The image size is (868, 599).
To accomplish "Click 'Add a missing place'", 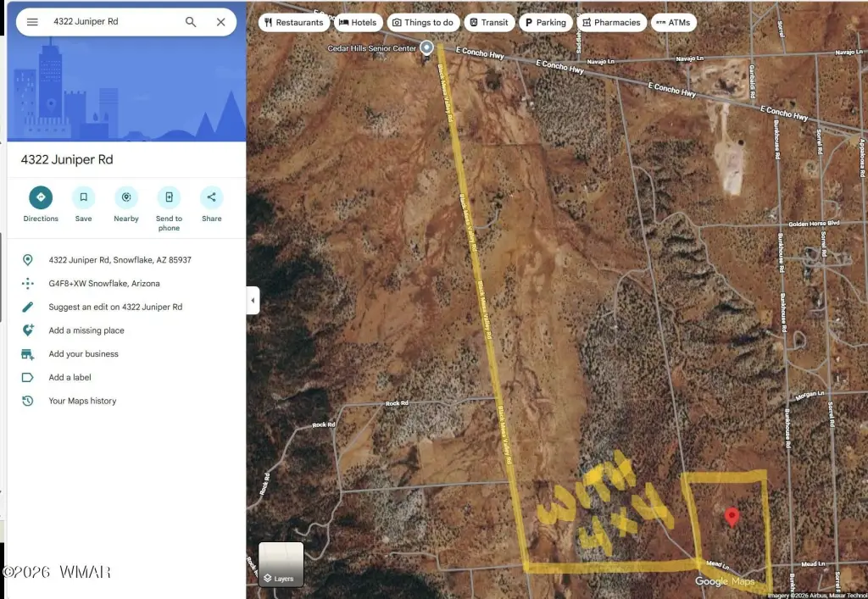I will tap(86, 330).
